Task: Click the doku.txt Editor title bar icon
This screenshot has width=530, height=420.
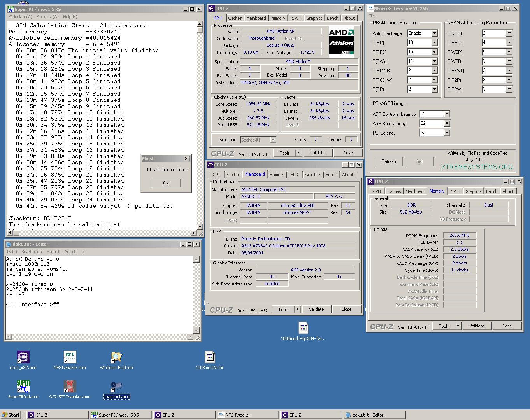Action: (x=9, y=244)
